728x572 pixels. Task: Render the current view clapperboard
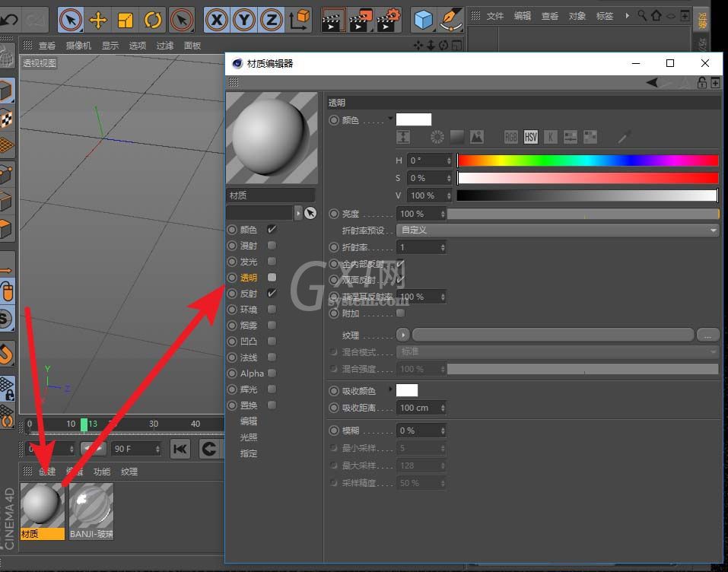pos(333,20)
